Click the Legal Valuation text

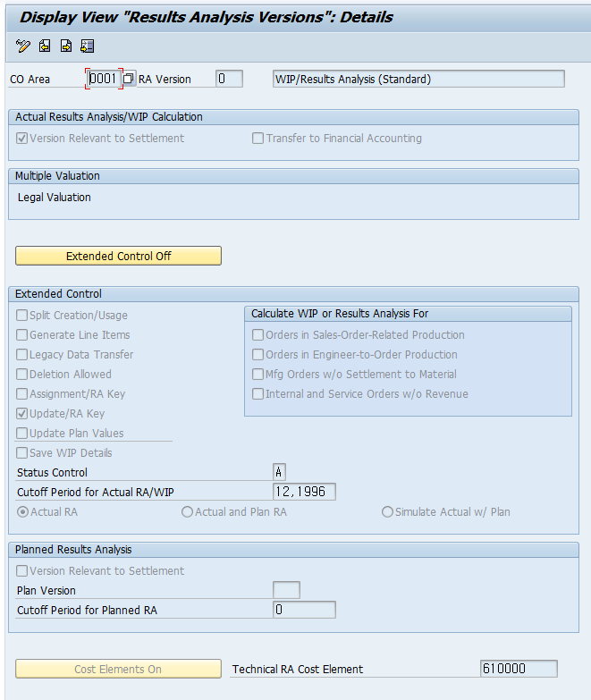(54, 198)
